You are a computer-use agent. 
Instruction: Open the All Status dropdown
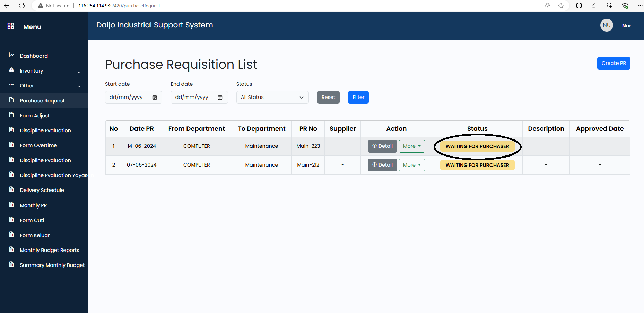point(272,98)
